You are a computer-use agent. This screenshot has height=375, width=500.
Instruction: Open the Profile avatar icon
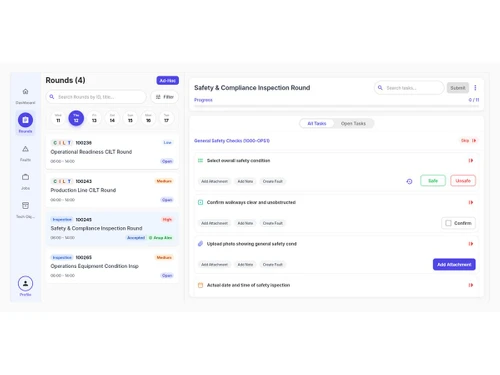pos(25,284)
